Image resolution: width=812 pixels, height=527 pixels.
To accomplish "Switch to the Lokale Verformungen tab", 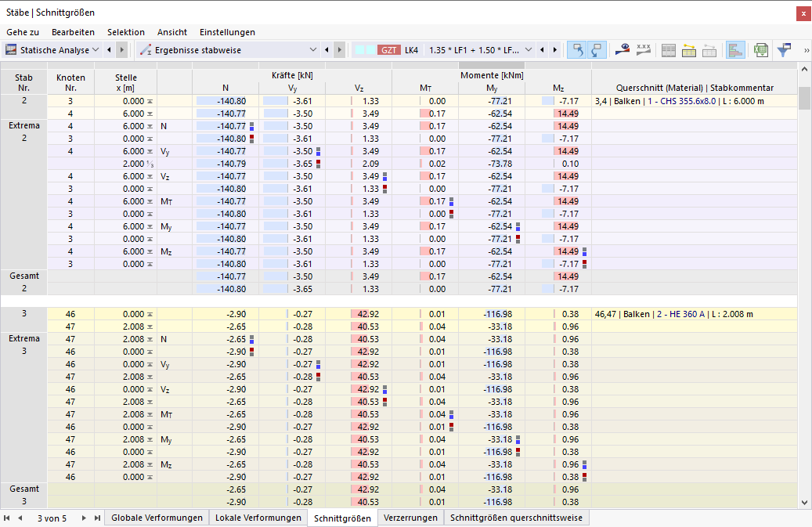I will point(258,518).
